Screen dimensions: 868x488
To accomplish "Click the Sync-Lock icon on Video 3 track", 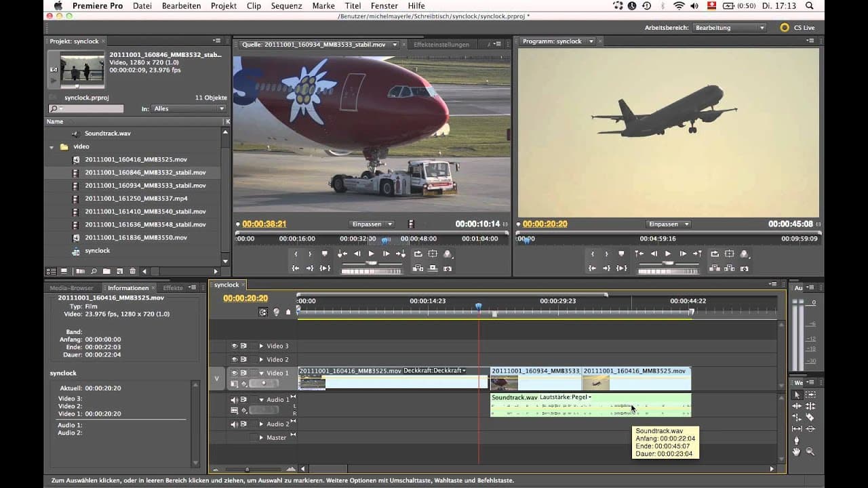I will [x=243, y=346].
